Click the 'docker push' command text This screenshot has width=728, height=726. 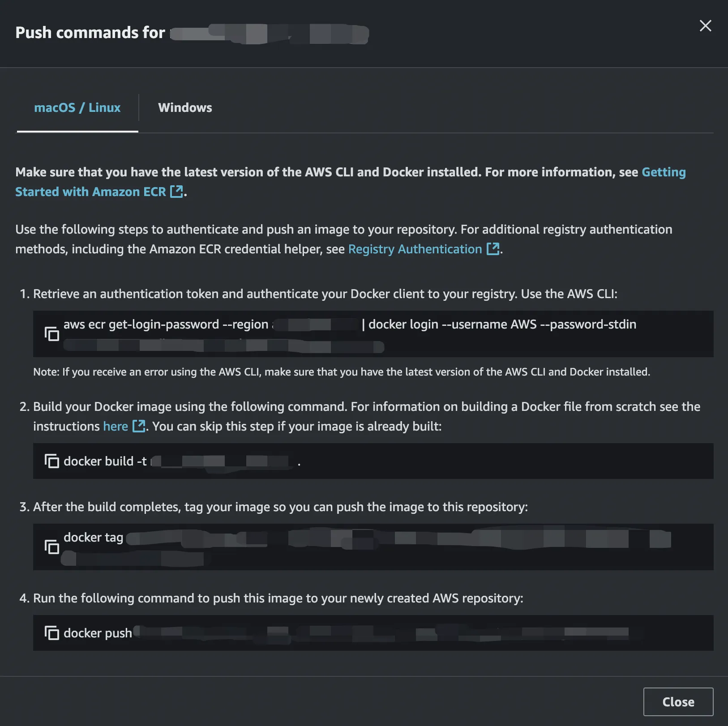click(x=98, y=633)
